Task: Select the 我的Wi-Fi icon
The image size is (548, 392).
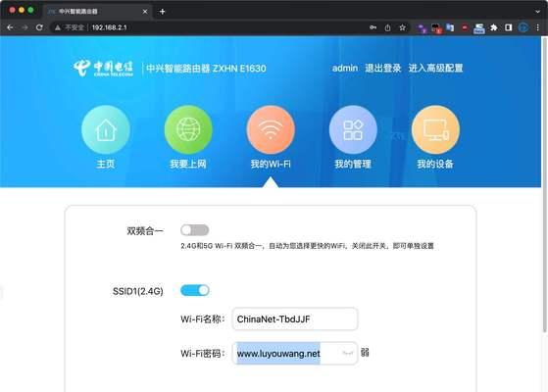Action: pyautogui.click(x=271, y=129)
